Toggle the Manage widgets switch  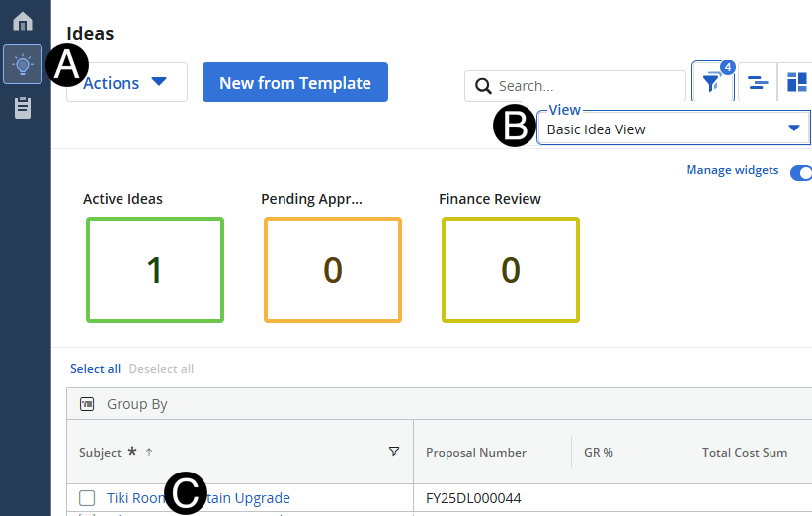(801, 172)
